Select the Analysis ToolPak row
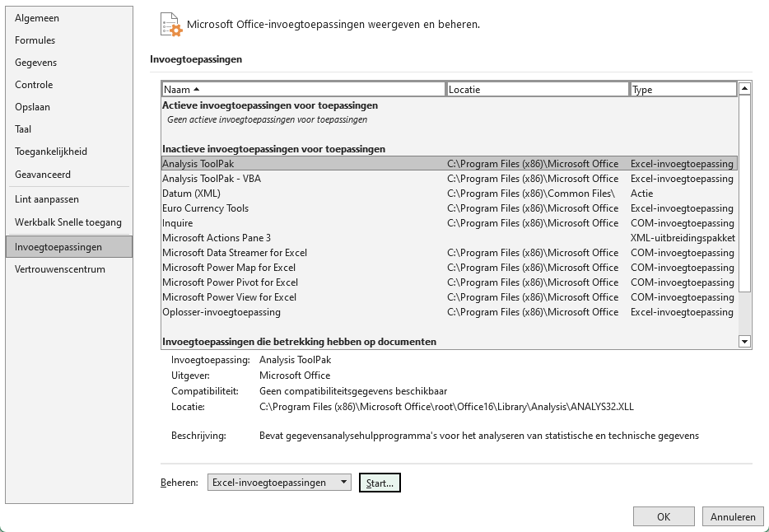This screenshot has width=769, height=532. click(x=450, y=164)
